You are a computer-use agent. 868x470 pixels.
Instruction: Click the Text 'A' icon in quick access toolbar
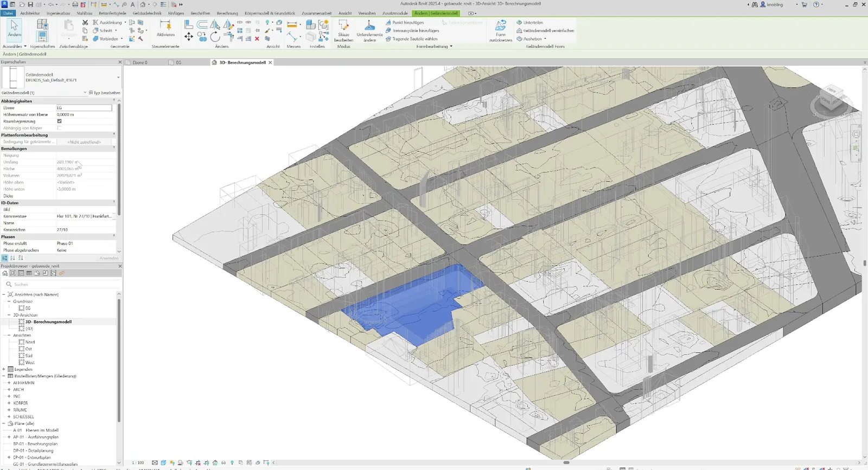pos(132,4)
